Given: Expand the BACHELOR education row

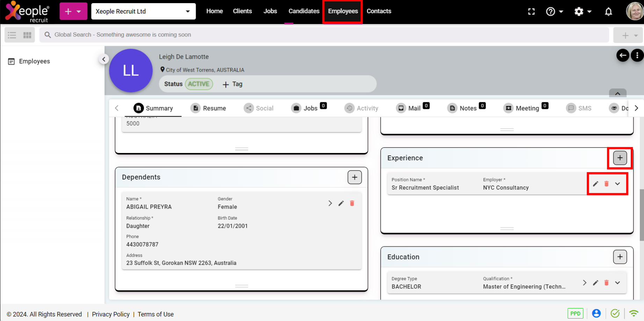Looking at the screenshot, I should (617, 283).
